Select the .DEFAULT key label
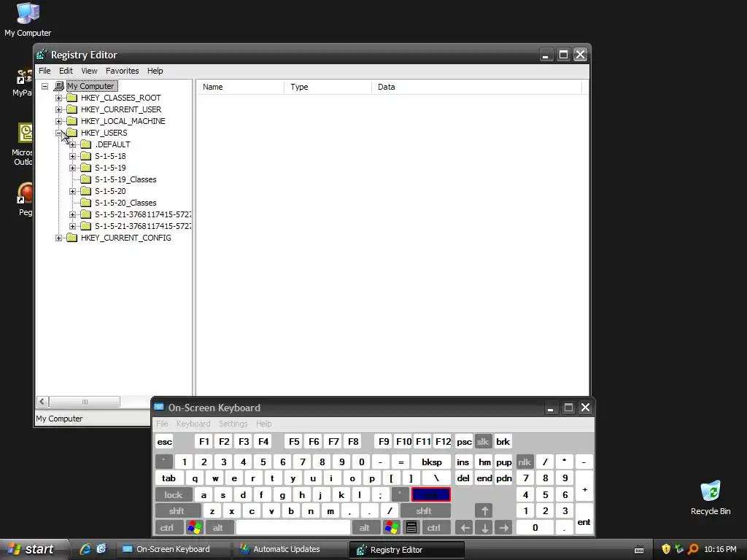747x560 pixels. 112,145
